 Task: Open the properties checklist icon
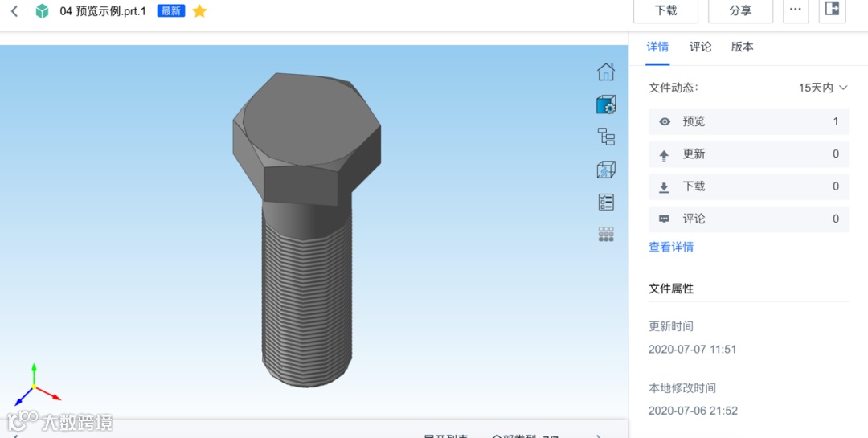coord(606,202)
